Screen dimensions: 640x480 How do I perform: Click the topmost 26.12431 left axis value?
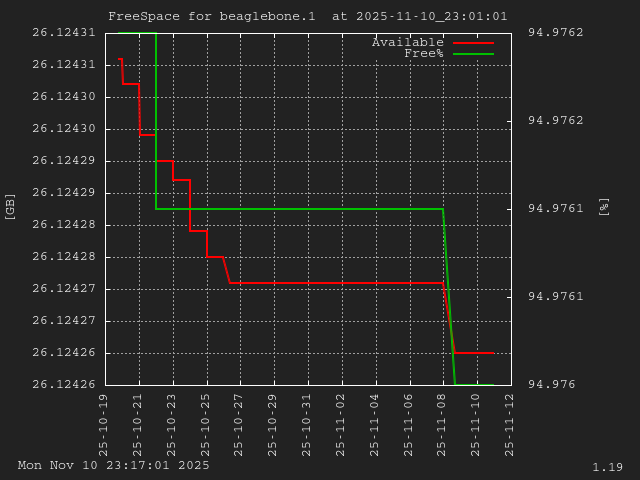click(63, 33)
